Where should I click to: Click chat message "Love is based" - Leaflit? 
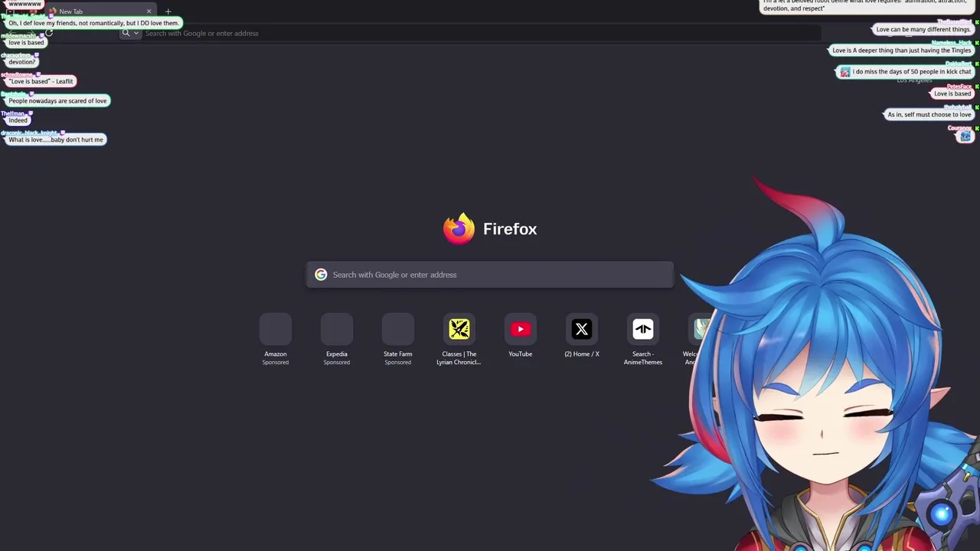[41, 81]
